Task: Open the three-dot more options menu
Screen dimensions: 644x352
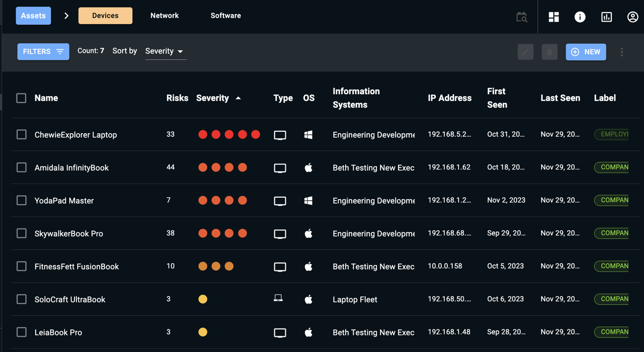Action: pos(622,52)
